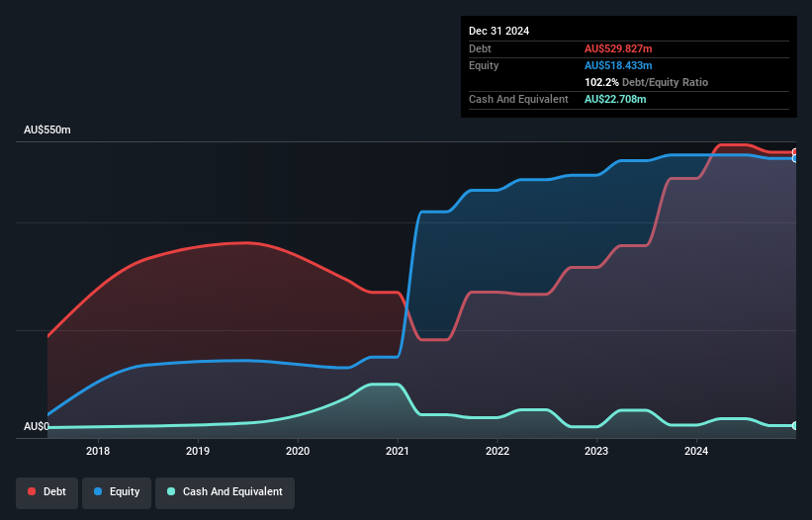Click the blue Equity legend dot
Image resolution: width=812 pixels, height=520 pixels.
point(98,491)
